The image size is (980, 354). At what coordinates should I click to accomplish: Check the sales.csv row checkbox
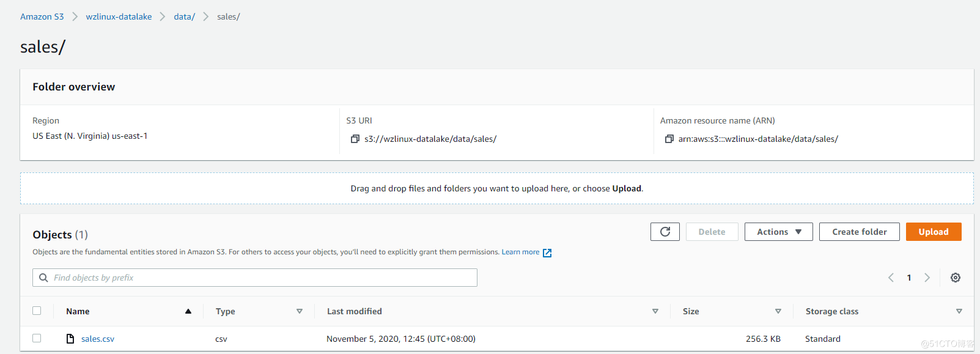tap(37, 338)
